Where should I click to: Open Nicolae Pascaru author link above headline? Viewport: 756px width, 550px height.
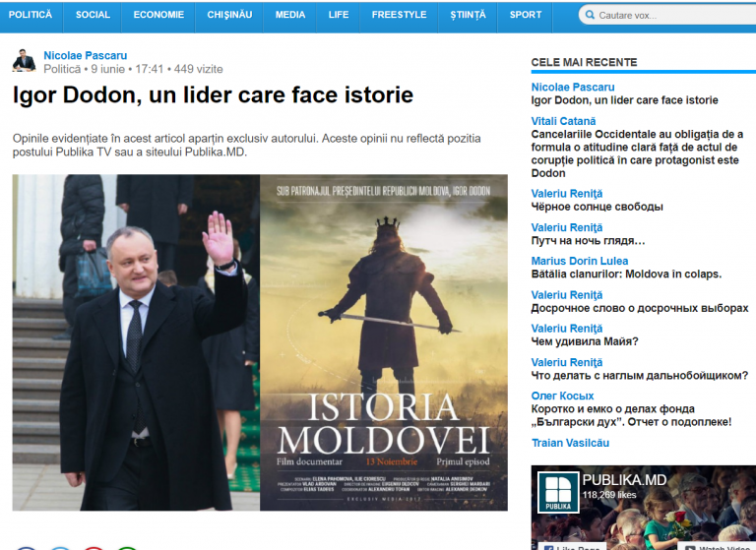86,55
